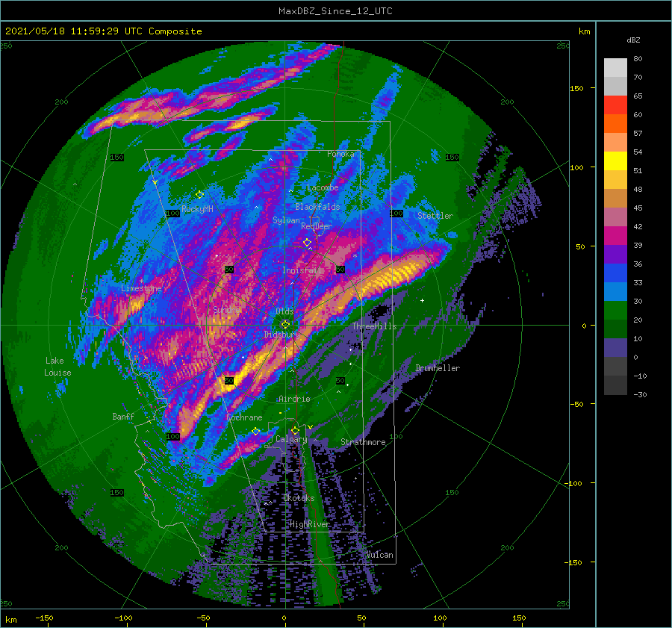Click the -30 value beside the legend

click(640, 394)
